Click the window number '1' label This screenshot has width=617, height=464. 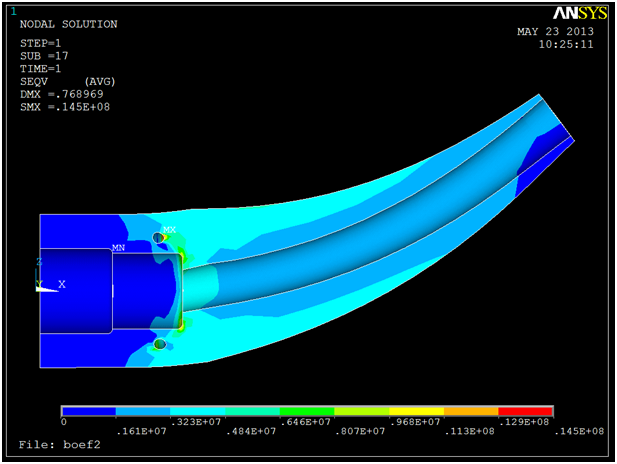pyautogui.click(x=14, y=11)
